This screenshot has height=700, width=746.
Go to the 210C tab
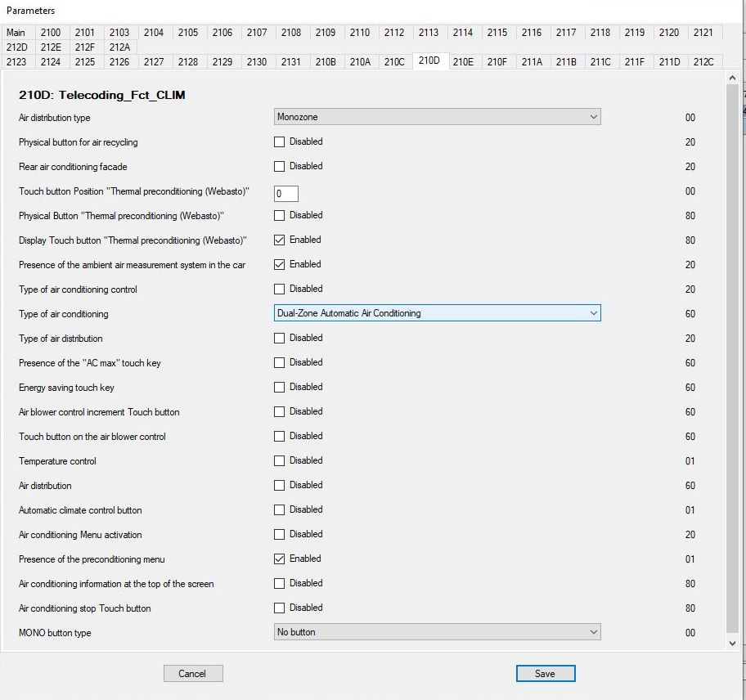tap(394, 61)
